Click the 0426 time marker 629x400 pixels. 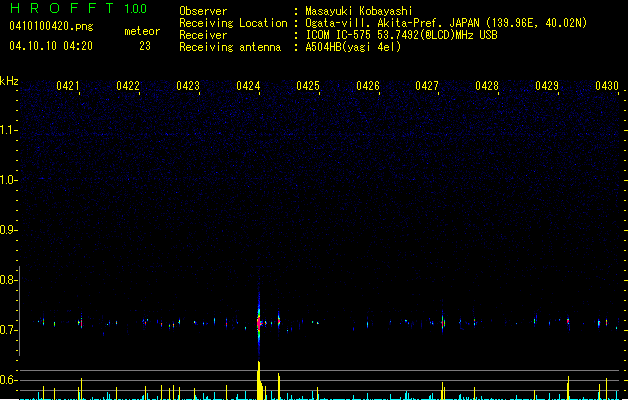368,86
